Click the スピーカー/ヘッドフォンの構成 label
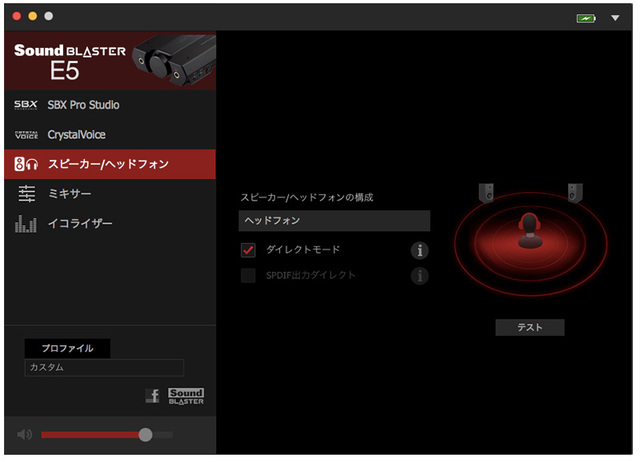Screen dimensions: 640x462 click(307, 198)
